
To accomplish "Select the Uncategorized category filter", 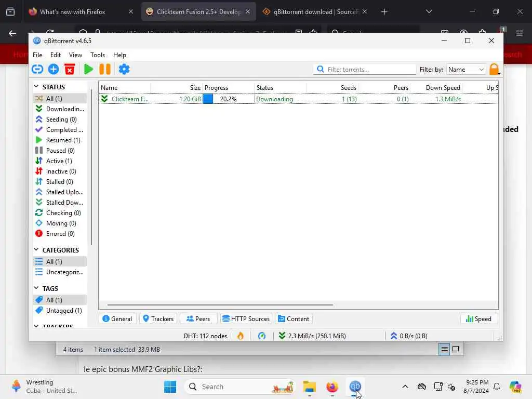I will (60, 272).
